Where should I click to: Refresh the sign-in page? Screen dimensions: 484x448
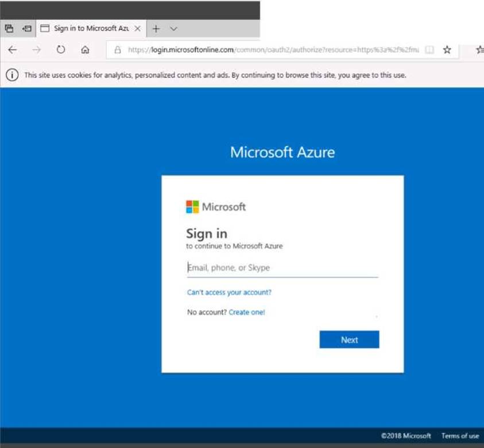pos(61,49)
